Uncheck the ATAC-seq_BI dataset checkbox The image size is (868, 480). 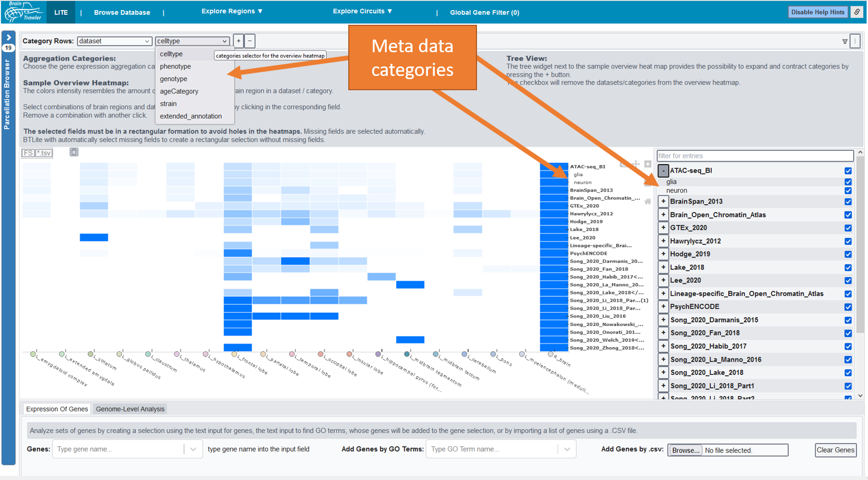tap(848, 171)
